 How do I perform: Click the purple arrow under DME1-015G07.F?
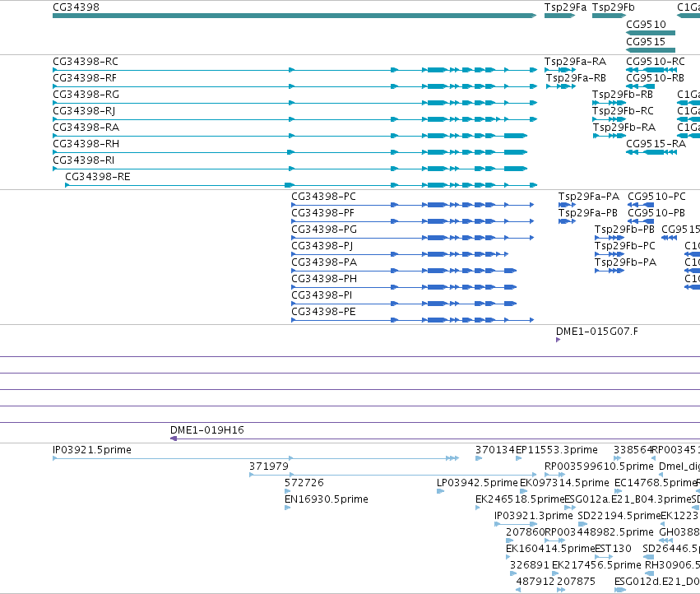coord(558,340)
